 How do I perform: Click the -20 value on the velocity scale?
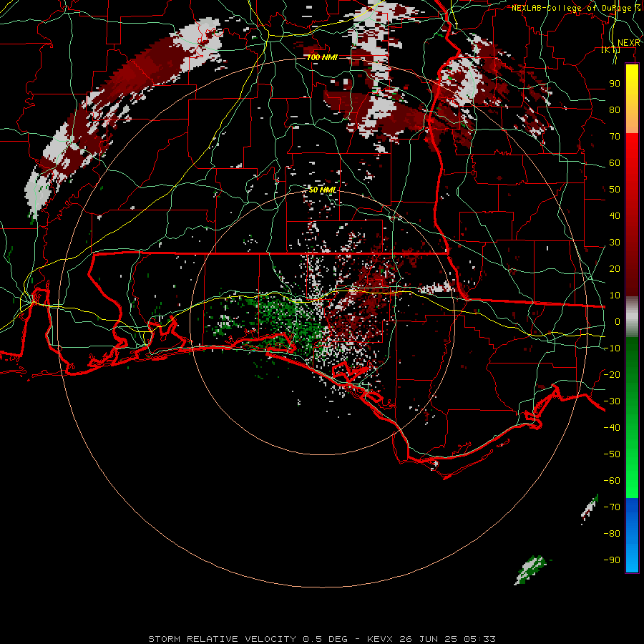612,375
